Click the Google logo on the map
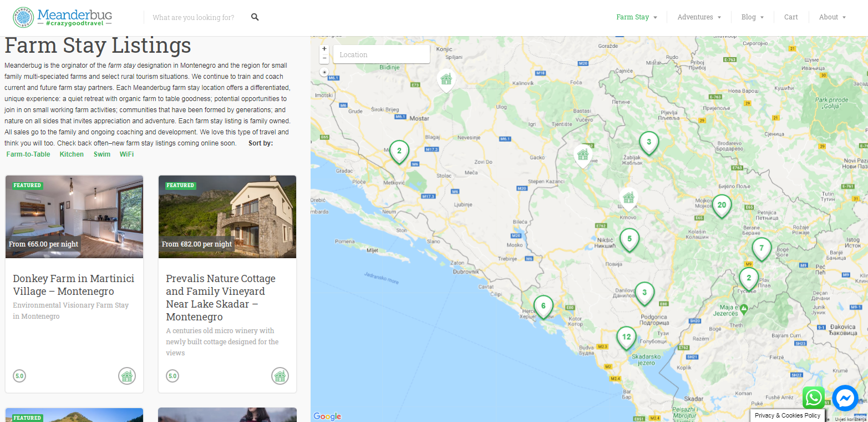868x422 pixels. pos(327,416)
